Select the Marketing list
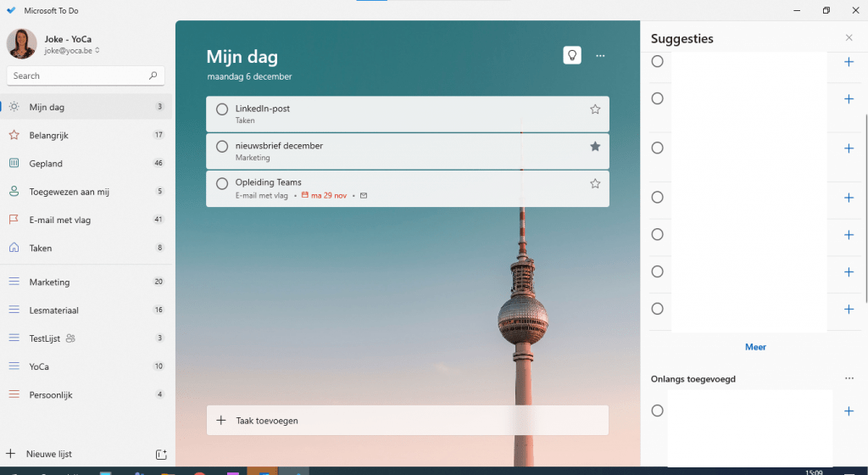868x475 pixels. click(x=86, y=282)
